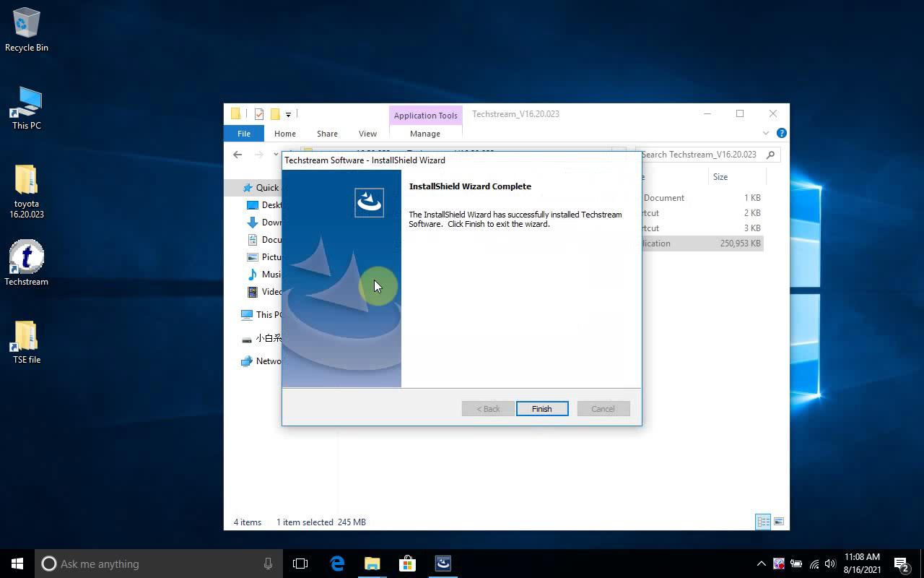Open the Share ribbon tab
Image resolution: width=924 pixels, height=578 pixels.
point(327,134)
